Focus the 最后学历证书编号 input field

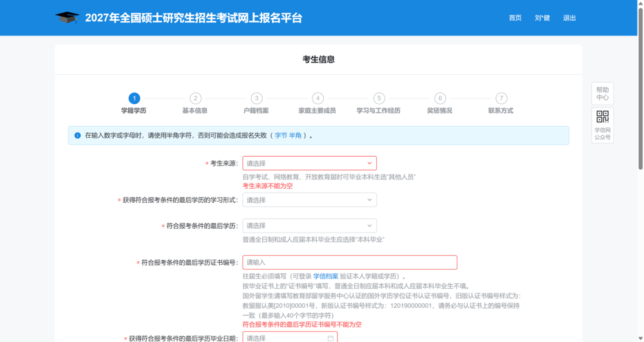[x=350, y=262]
